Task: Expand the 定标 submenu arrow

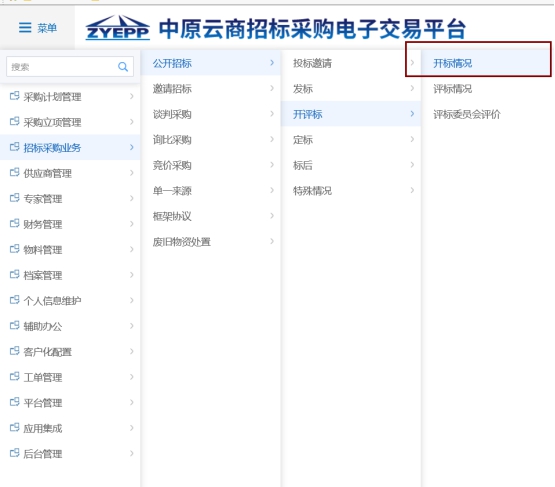Action: tap(412, 139)
